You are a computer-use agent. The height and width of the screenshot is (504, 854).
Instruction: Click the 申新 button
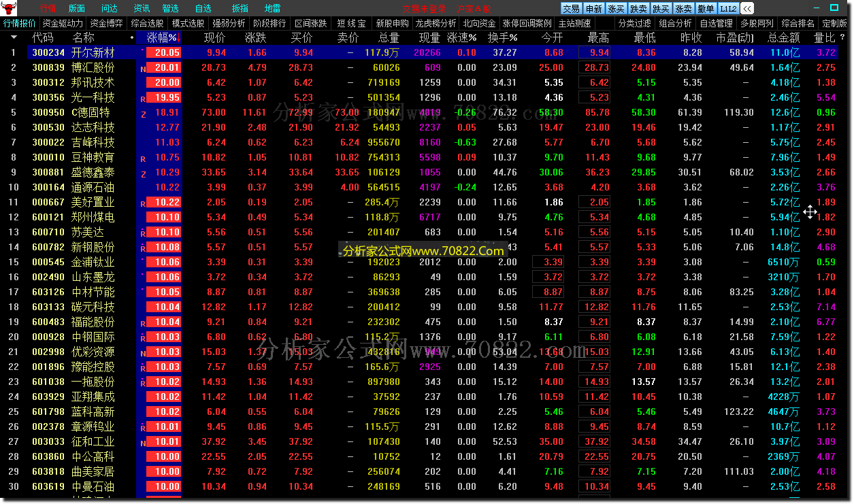click(x=593, y=9)
